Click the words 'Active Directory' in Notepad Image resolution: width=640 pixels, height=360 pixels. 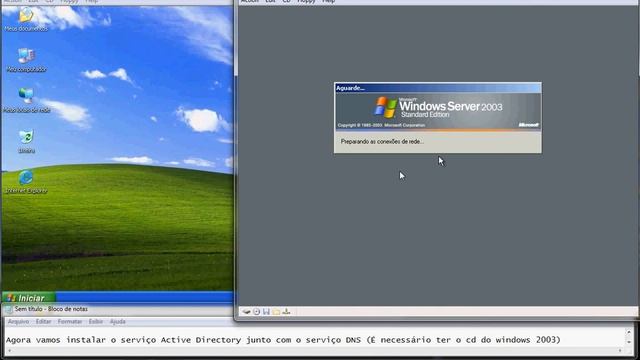click(x=201, y=340)
